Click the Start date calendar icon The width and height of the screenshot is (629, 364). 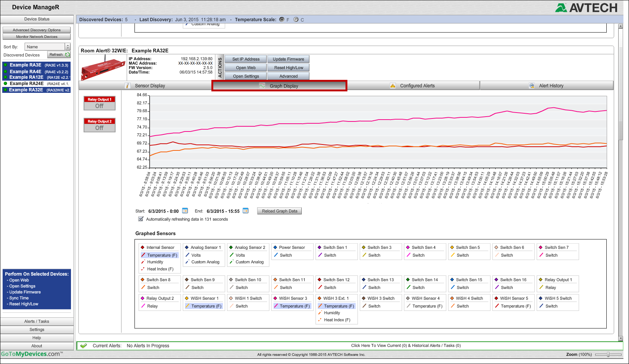pos(185,211)
